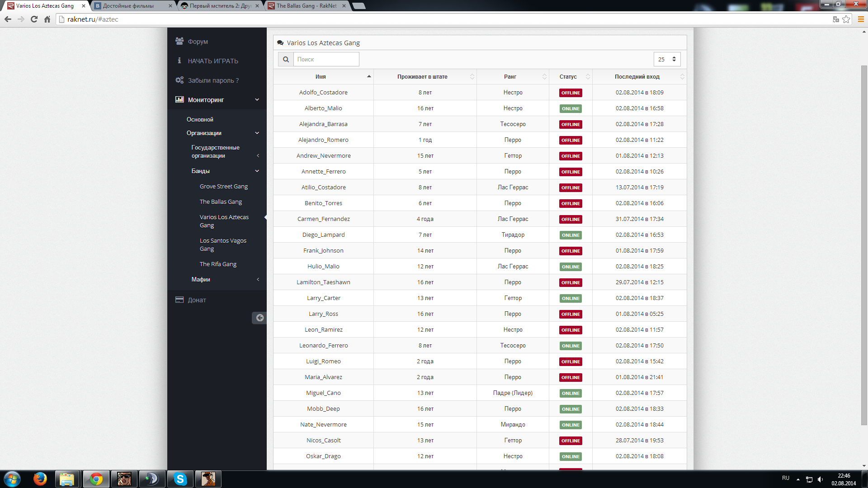The height and width of the screenshot is (488, 868).
Task: Go to browser home page icon
Action: point(47,19)
